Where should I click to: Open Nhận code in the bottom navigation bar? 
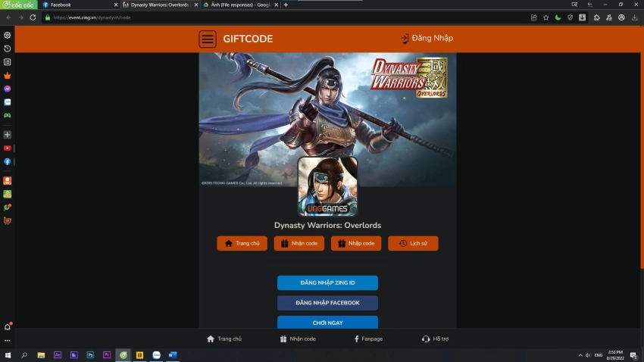coord(298,339)
